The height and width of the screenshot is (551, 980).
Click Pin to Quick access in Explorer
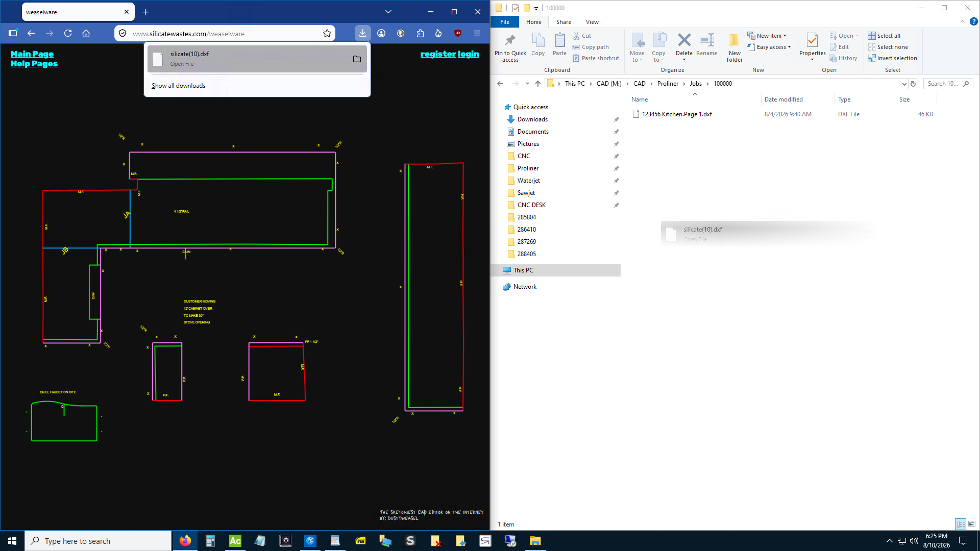510,48
